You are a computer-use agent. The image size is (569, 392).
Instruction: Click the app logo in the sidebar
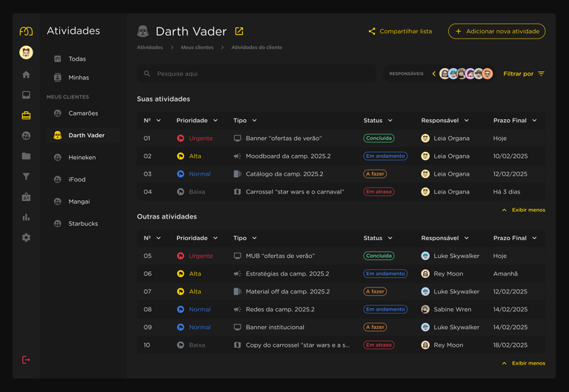[26, 31]
